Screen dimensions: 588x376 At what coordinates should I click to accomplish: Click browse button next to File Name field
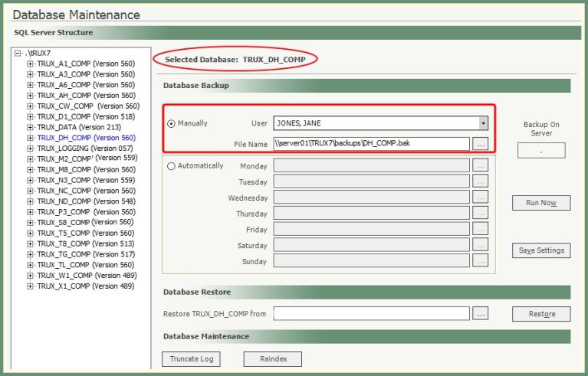tap(481, 143)
